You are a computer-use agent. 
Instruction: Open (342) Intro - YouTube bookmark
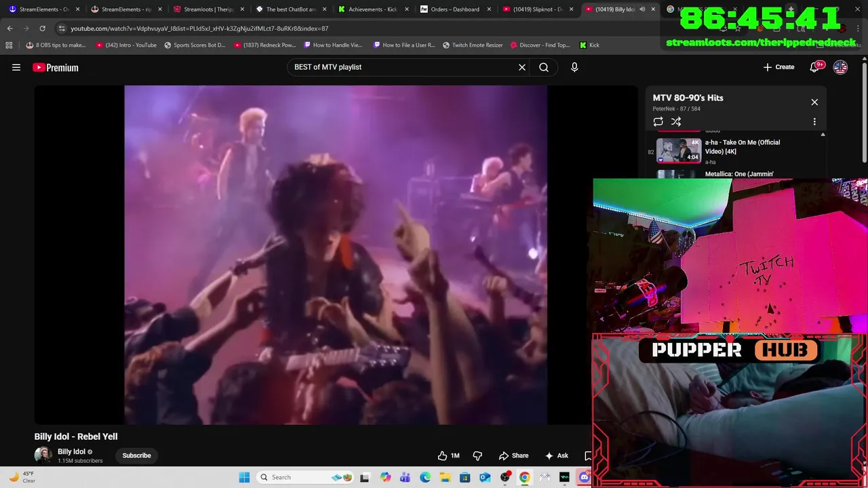pyautogui.click(x=126, y=45)
